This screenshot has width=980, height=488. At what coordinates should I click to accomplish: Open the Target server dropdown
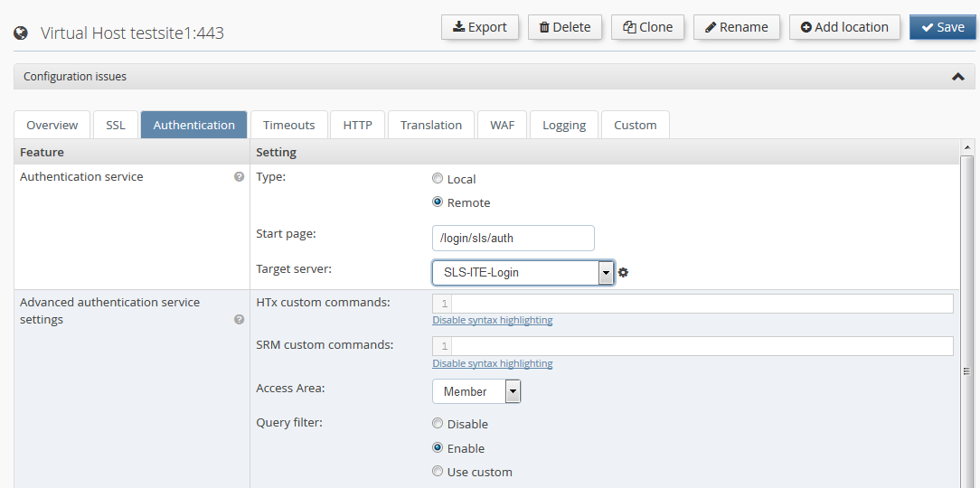(x=523, y=272)
